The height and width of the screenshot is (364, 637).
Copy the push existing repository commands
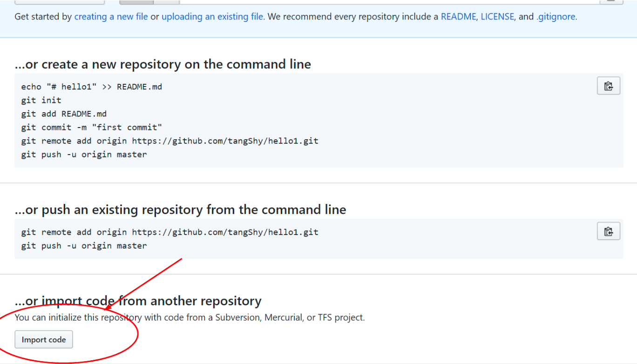click(x=608, y=231)
